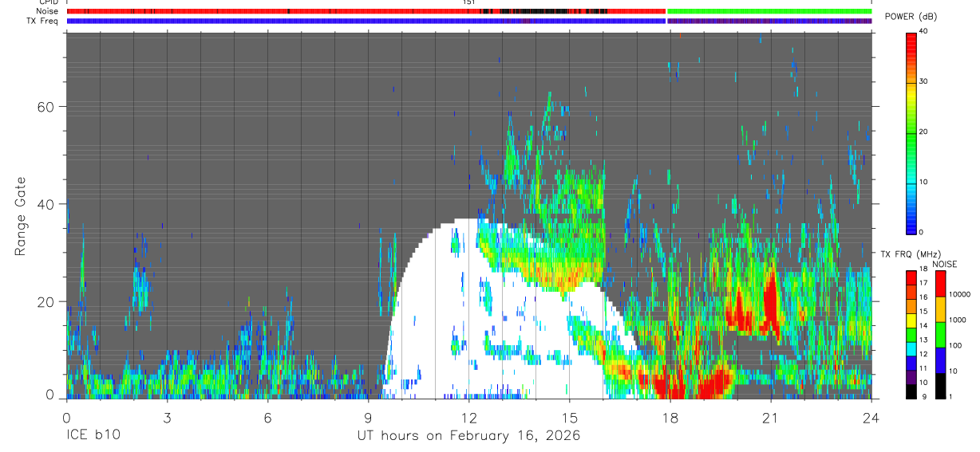This screenshot has height=452, width=980.
Task: Click the green section of the Noise strip
Action: 769,11
